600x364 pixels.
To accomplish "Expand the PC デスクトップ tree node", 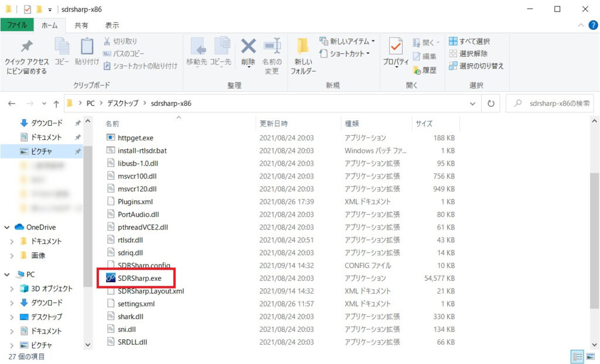I will (x=12, y=317).
